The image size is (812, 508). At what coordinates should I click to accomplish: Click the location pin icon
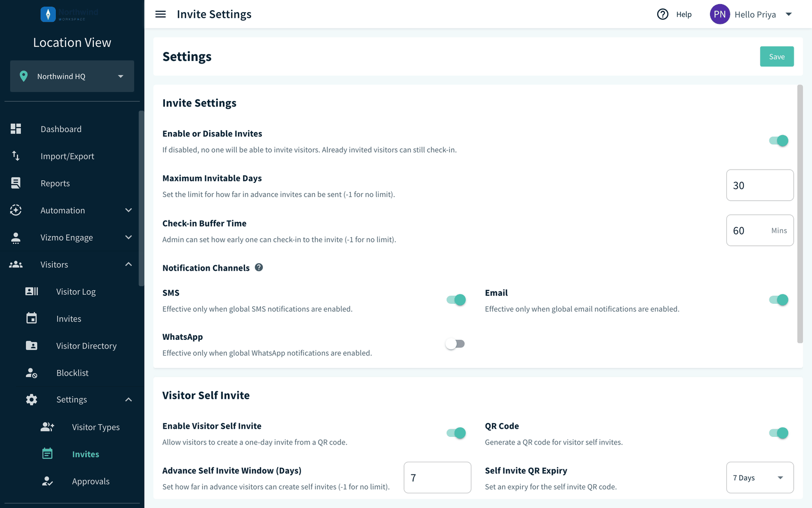pos(23,76)
